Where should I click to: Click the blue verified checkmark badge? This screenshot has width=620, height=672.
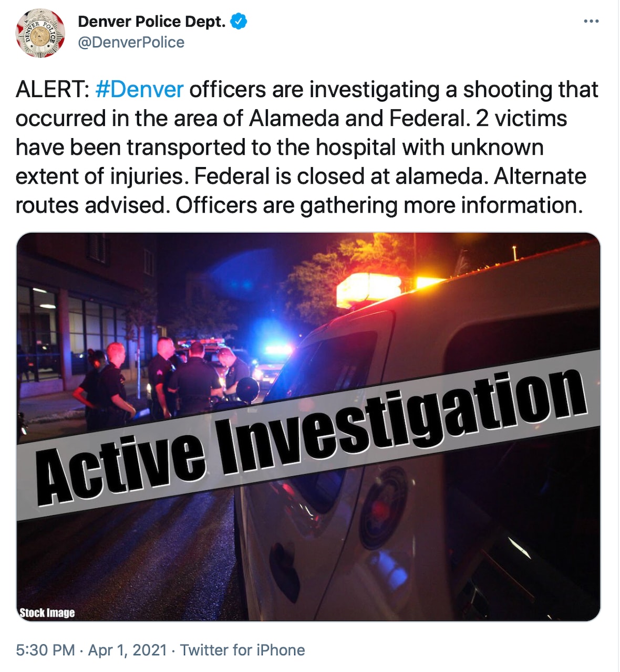coord(239,22)
